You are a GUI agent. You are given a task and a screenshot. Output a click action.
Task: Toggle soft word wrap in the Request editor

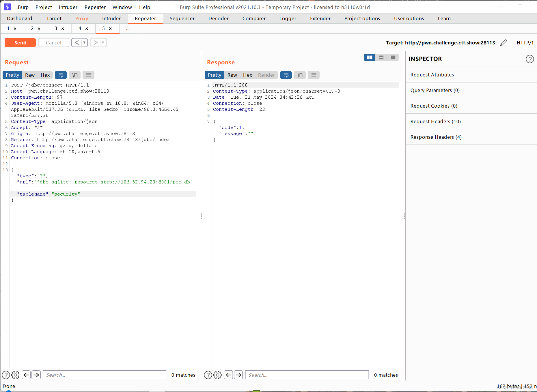point(61,75)
